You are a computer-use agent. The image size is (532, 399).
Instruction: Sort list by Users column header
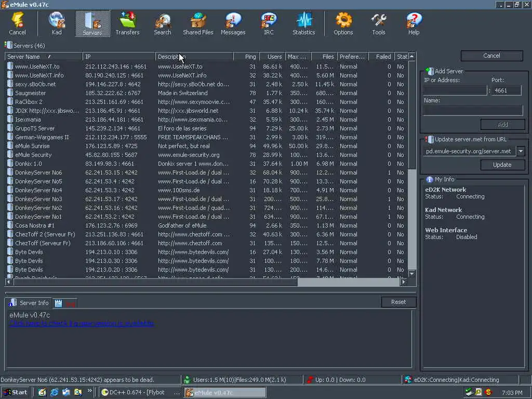[x=272, y=57]
